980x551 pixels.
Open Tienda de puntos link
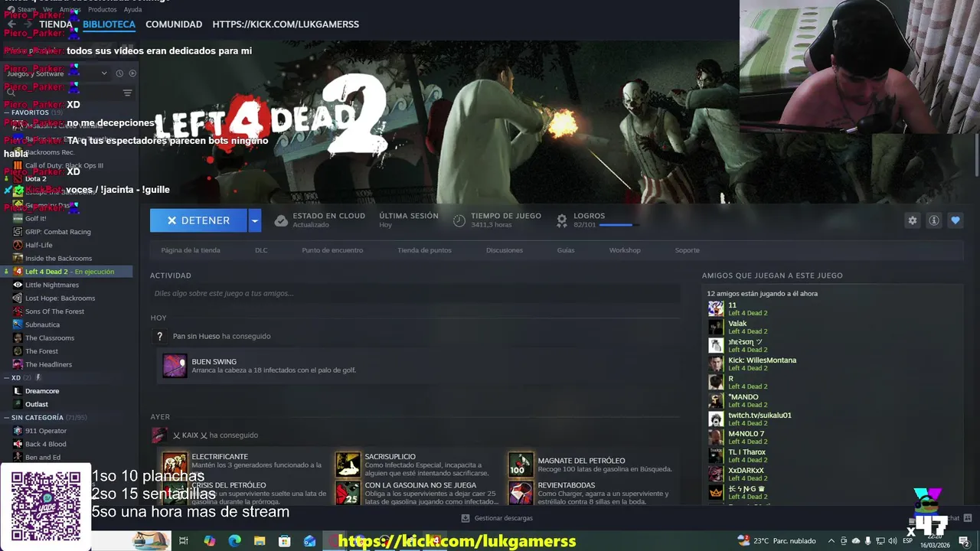[424, 250]
